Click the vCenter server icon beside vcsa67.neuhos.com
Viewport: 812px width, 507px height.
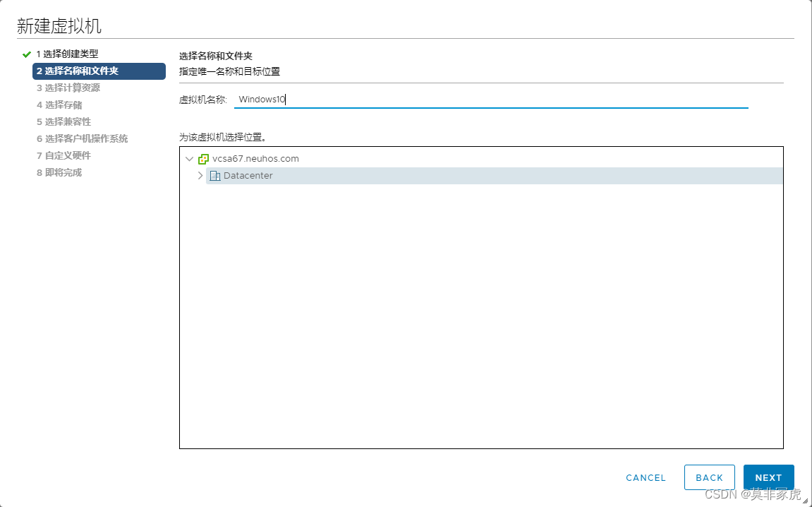coord(203,159)
